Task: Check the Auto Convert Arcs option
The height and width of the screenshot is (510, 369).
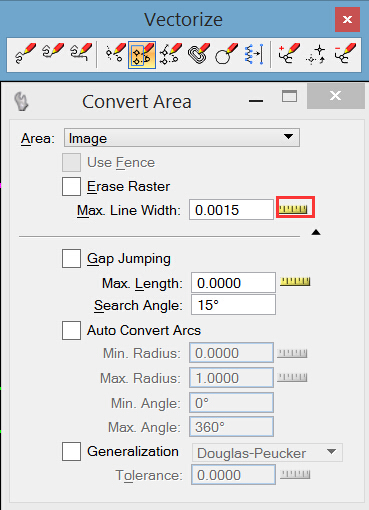Action: pyautogui.click(x=71, y=330)
